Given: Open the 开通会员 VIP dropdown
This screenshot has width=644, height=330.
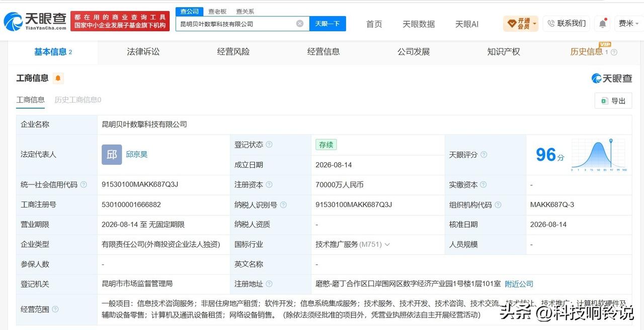Looking at the screenshot, I should (521, 23).
